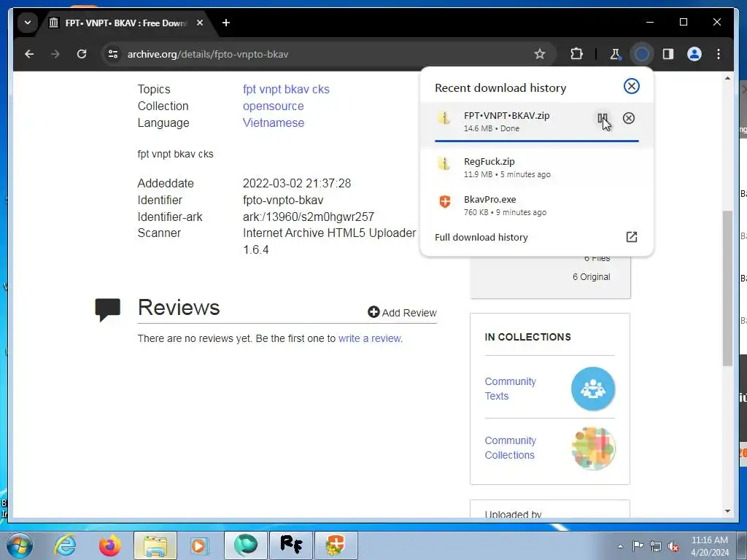Click the network tray icon
Screen dimensions: 747x560
(x=656, y=546)
